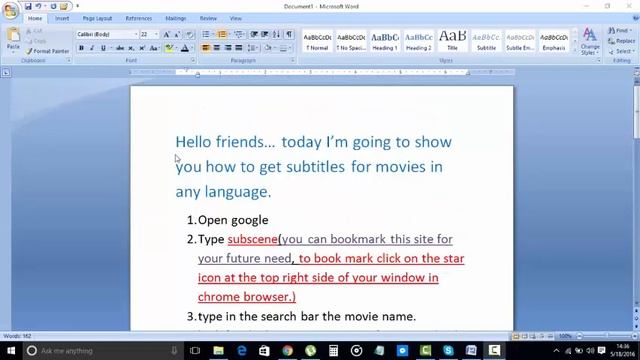Open the Page Layout tab
640x360 pixels.
97,18
